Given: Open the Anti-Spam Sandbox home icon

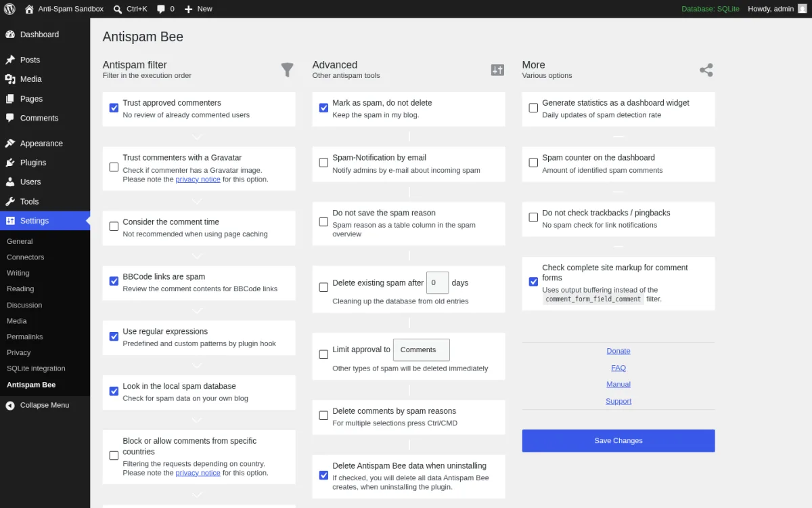Looking at the screenshot, I should point(29,9).
